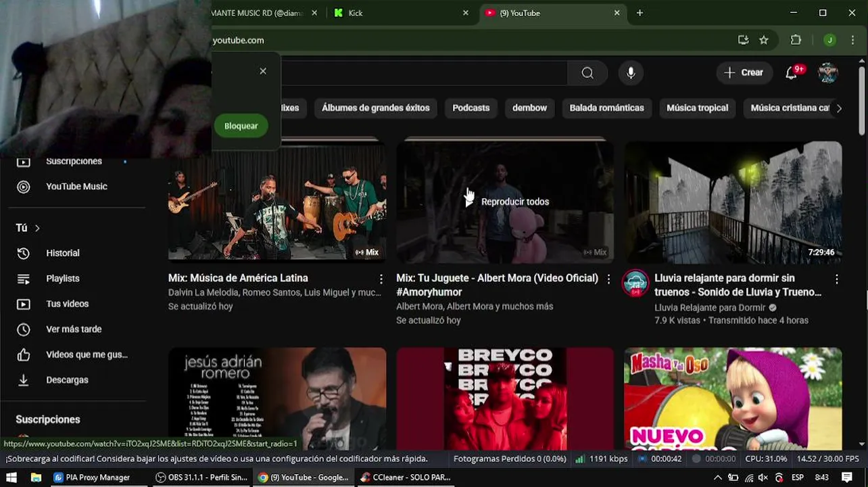The height and width of the screenshot is (487, 868).
Task: Open Videos que me gustan
Action: click(72, 354)
